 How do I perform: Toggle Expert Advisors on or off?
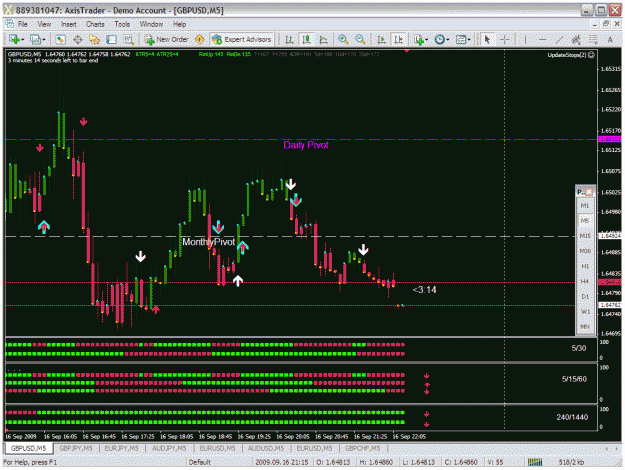click(242, 39)
